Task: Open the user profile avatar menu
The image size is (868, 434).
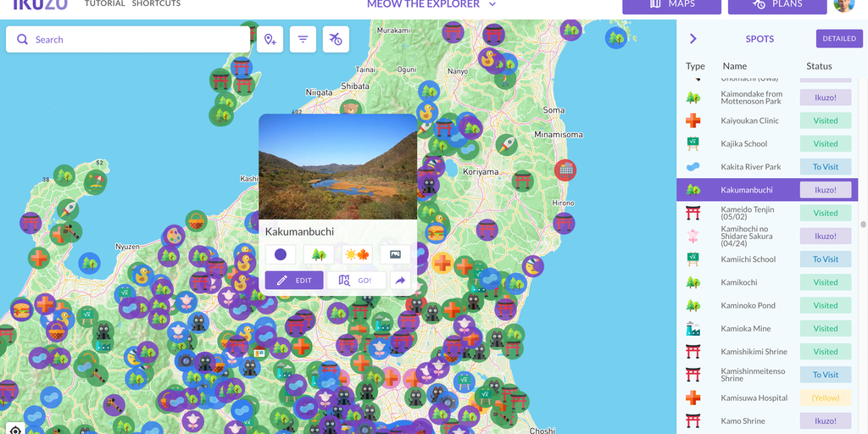Action: pyautogui.click(x=843, y=5)
